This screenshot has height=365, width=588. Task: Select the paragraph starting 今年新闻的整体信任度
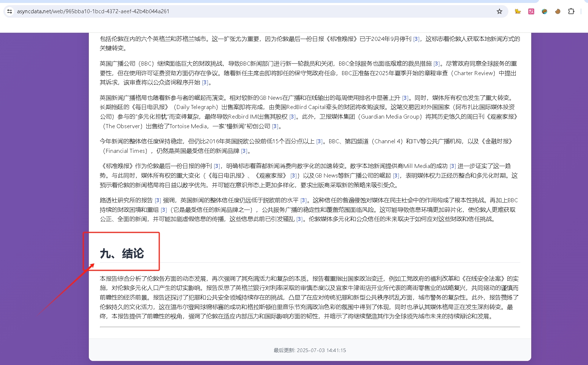pos(310,146)
